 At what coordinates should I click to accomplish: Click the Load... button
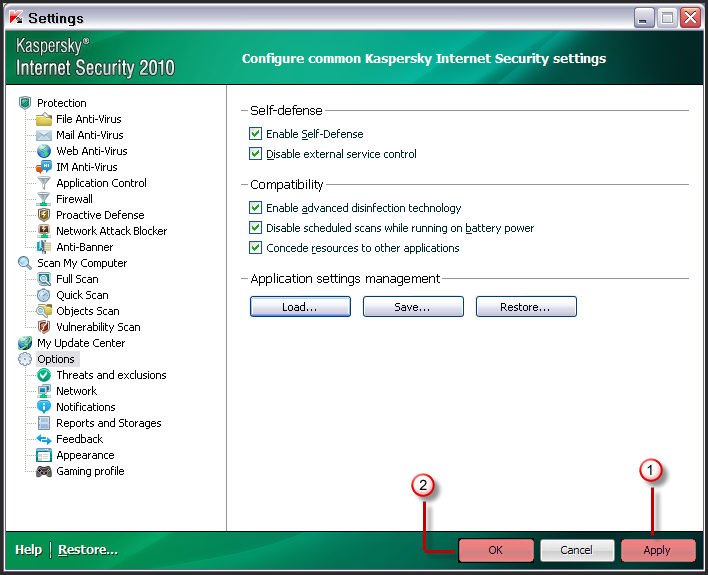300,307
